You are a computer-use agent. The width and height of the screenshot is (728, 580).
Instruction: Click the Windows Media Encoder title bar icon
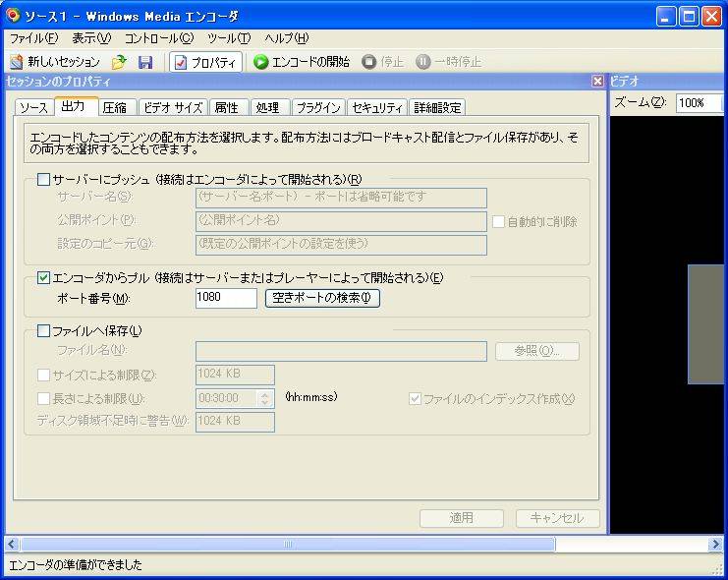[x=13, y=16]
